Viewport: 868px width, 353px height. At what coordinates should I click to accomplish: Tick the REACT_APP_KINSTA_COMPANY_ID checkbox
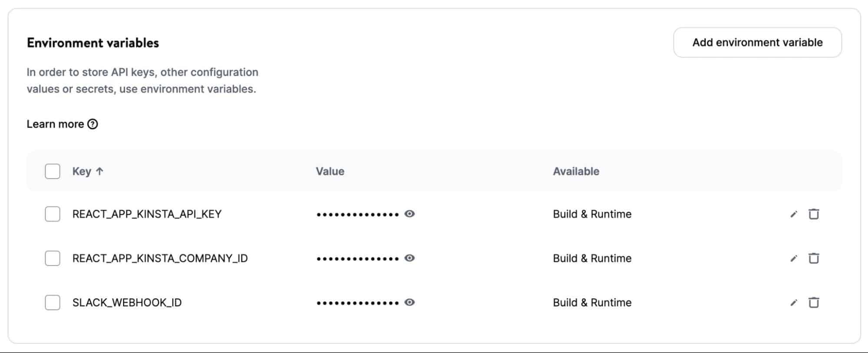[x=53, y=258]
